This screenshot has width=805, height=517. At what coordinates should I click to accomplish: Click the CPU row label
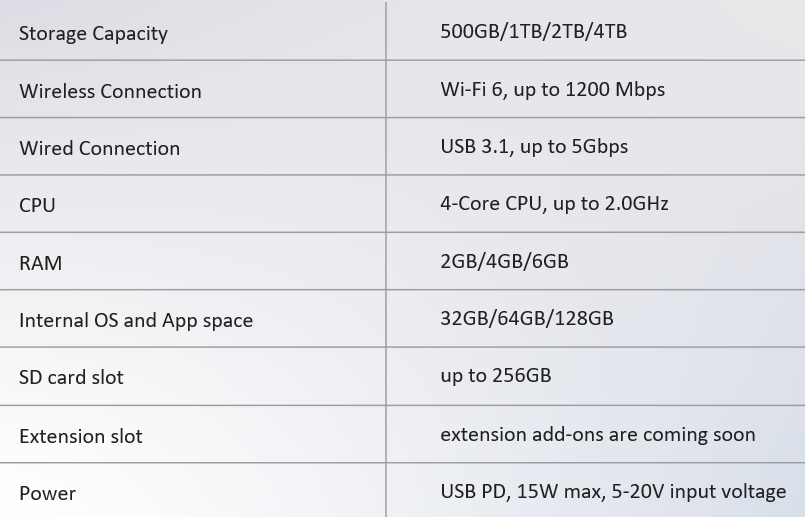37,205
